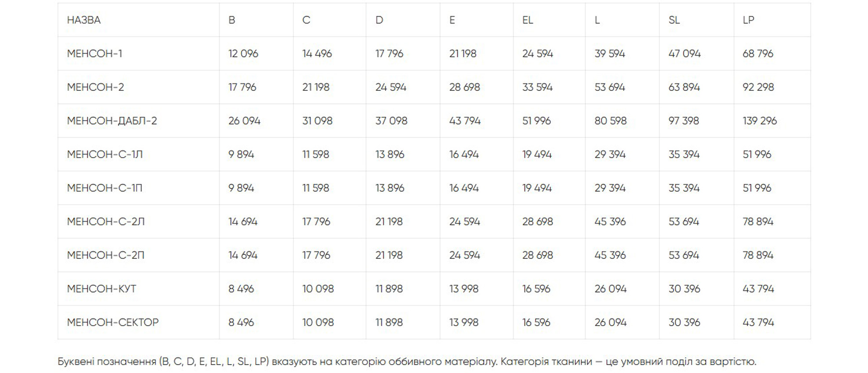Click the МЕНСОН-1 price 47 094
The image size is (868, 373).
coord(684,54)
